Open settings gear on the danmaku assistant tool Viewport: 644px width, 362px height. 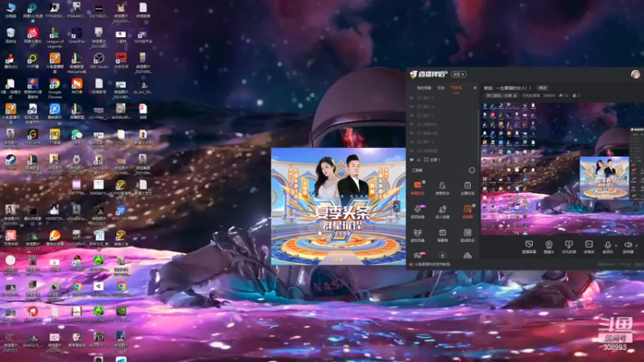424,182
